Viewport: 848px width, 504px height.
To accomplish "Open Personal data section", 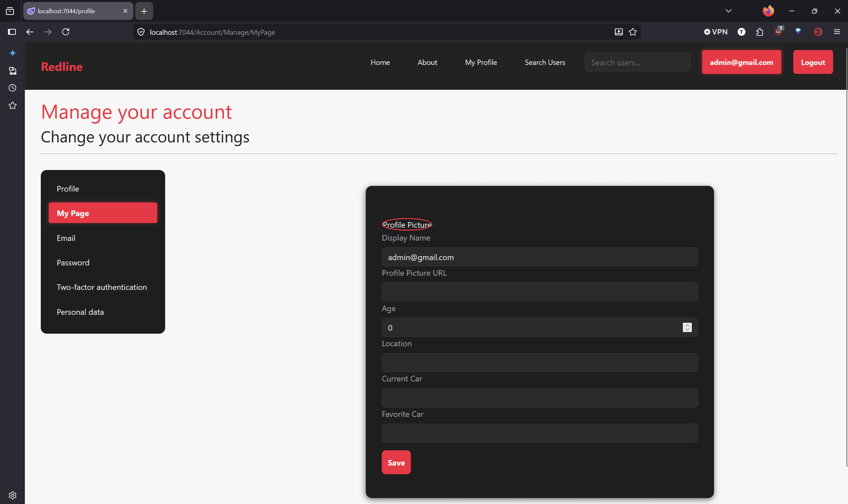I will pyautogui.click(x=103, y=312).
